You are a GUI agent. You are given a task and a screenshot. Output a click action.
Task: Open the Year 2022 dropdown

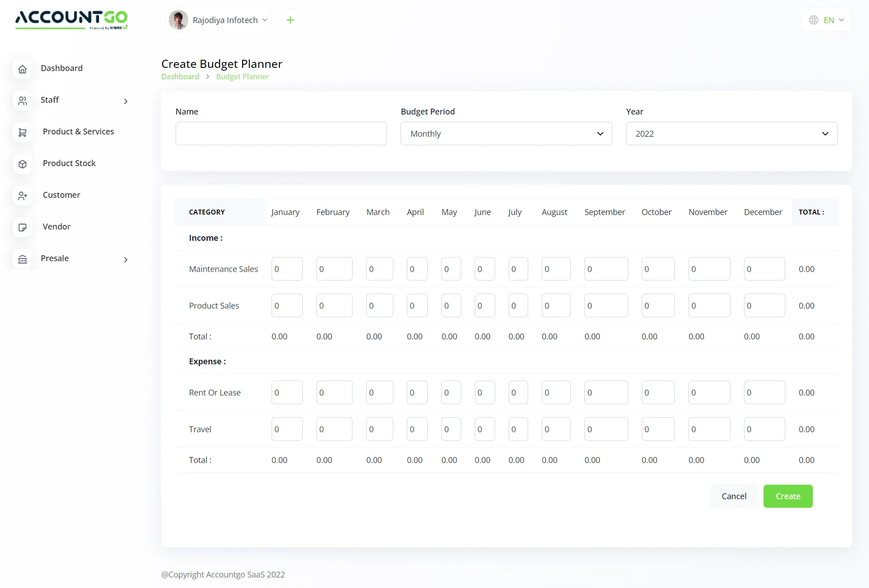pyautogui.click(x=731, y=134)
